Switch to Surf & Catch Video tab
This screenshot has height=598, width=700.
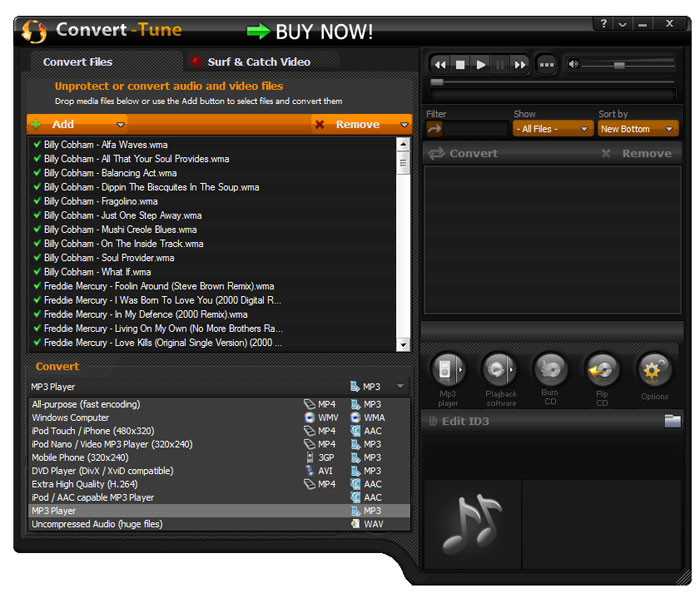coord(259,62)
